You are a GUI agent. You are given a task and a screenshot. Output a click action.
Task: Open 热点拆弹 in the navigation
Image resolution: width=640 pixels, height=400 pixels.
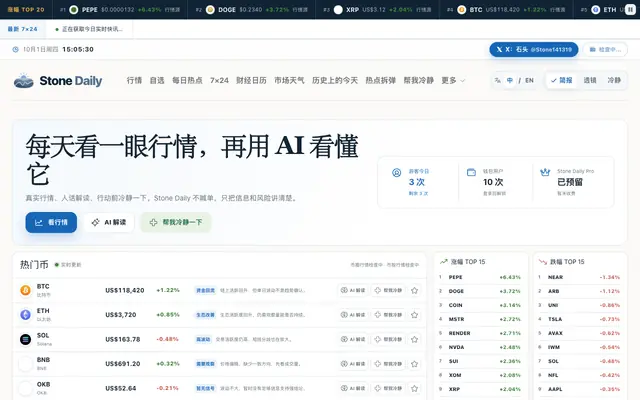[x=381, y=80]
